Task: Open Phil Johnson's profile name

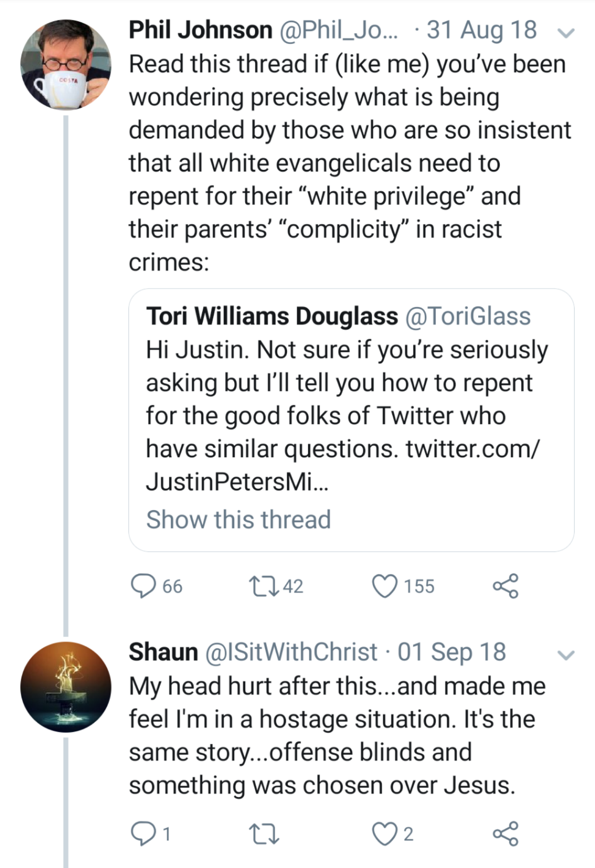Action: coord(201,30)
